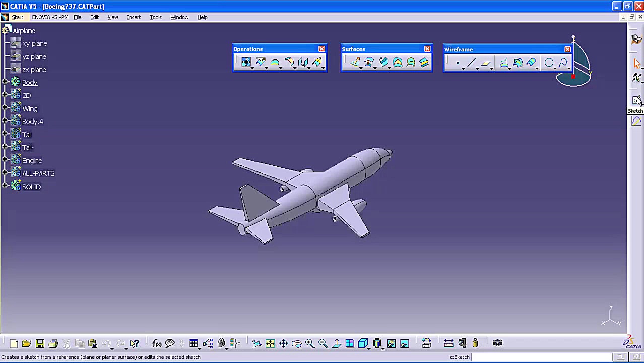Create multi-view window layout icon

(349, 343)
